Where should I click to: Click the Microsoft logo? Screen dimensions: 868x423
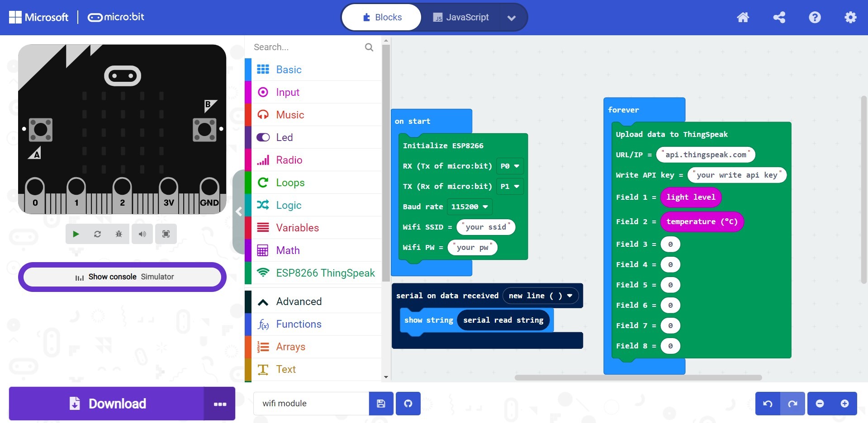point(39,17)
